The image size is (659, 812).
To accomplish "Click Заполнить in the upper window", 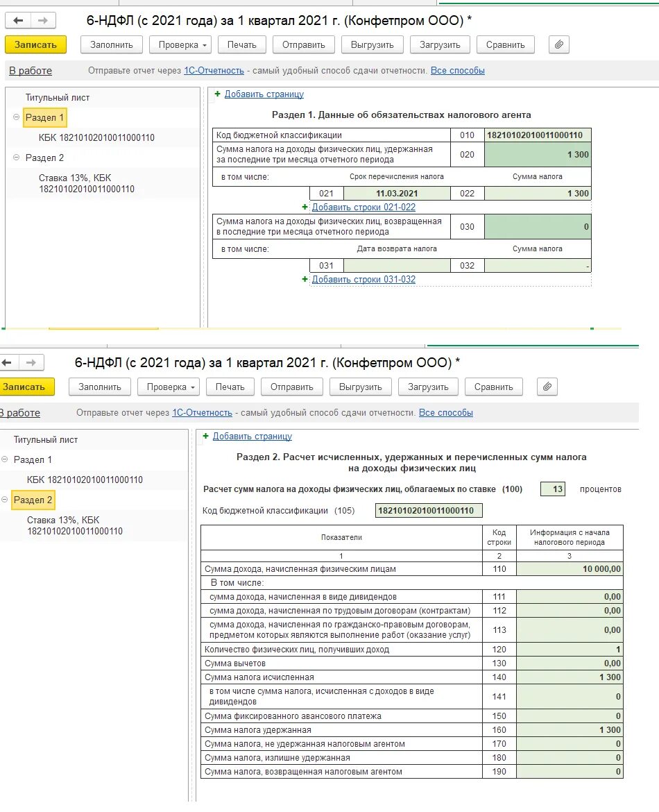I will [112, 44].
